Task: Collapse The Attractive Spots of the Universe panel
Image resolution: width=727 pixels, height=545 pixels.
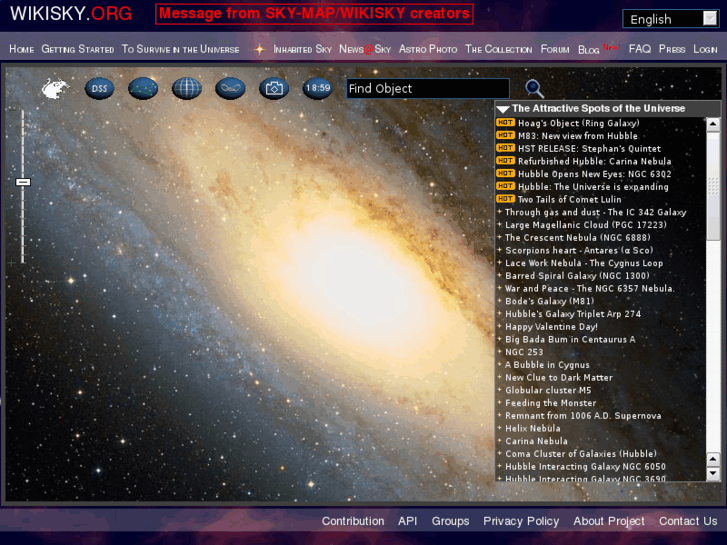Action: [503, 109]
